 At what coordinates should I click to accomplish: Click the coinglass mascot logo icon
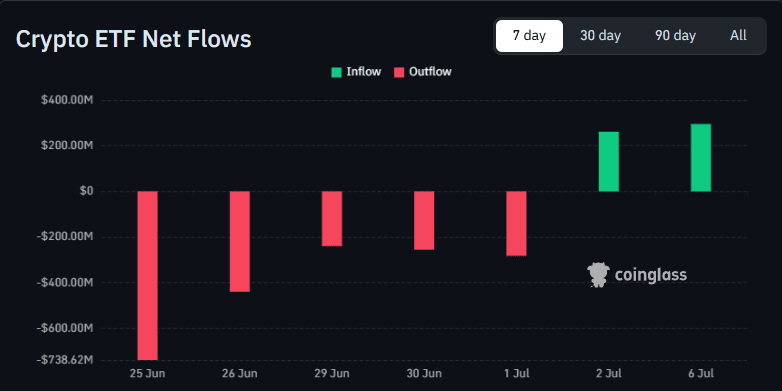click(x=598, y=275)
